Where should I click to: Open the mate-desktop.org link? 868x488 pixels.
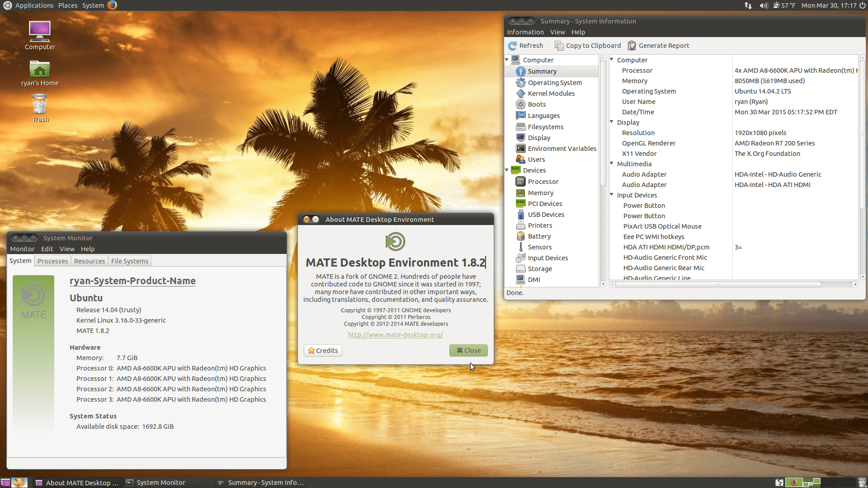click(x=395, y=335)
